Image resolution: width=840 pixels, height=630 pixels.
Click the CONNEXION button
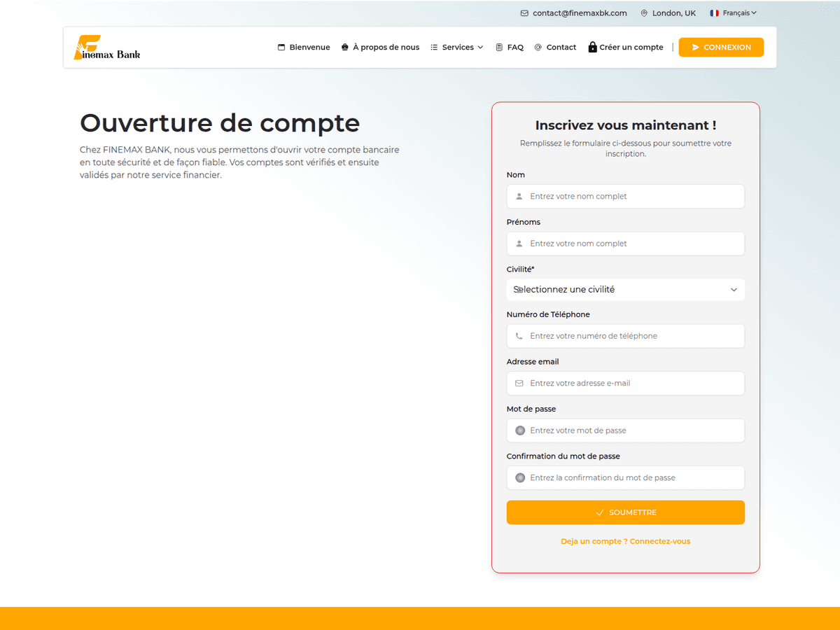721,48
